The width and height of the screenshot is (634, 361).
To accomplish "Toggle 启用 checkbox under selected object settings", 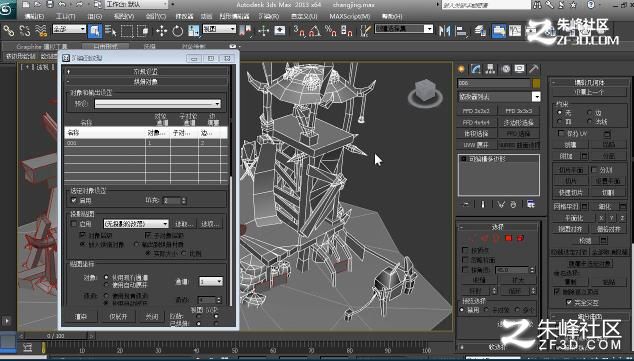I will [74, 200].
